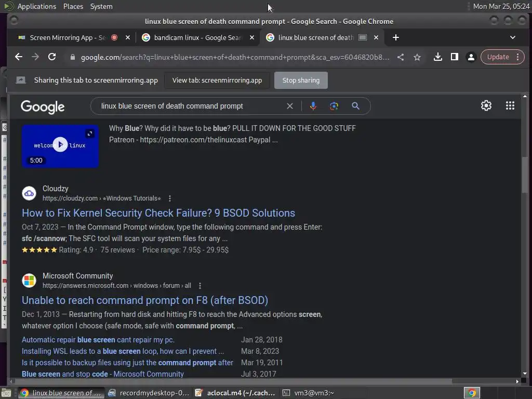
Task: Open Automatic repair blue screen link
Action: (98, 340)
